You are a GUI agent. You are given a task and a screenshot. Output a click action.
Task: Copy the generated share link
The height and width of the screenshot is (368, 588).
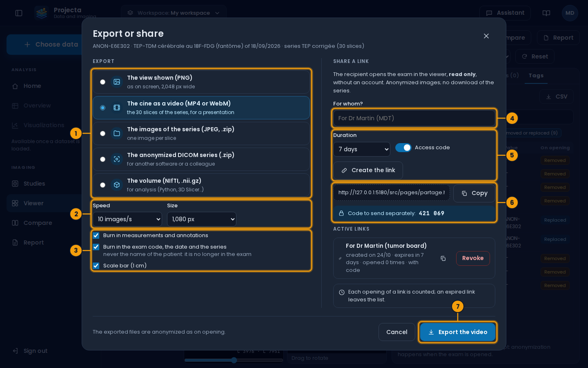click(474, 193)
